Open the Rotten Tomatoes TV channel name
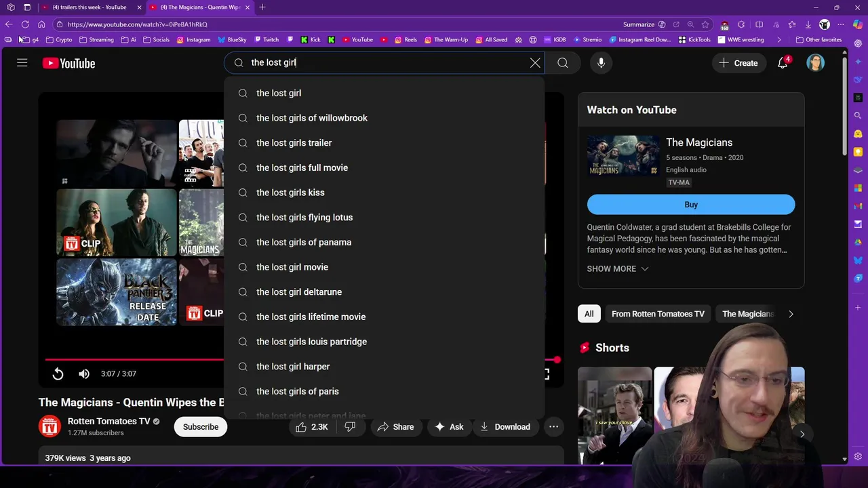 [109, 421]
